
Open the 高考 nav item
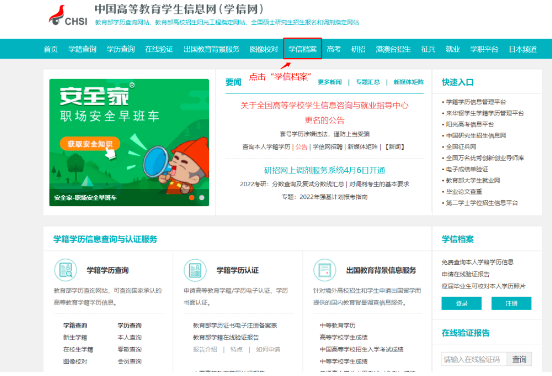333,49
